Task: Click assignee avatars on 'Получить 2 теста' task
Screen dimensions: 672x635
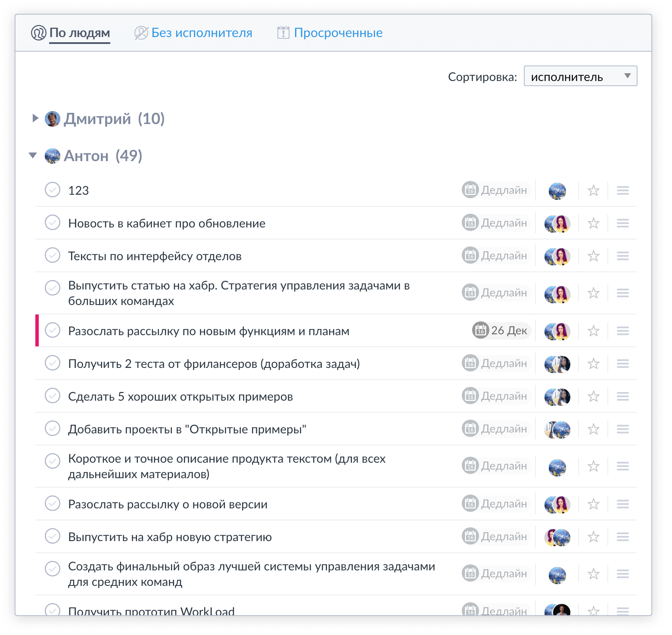Action: pyautogui.click(x=557, y=364)
